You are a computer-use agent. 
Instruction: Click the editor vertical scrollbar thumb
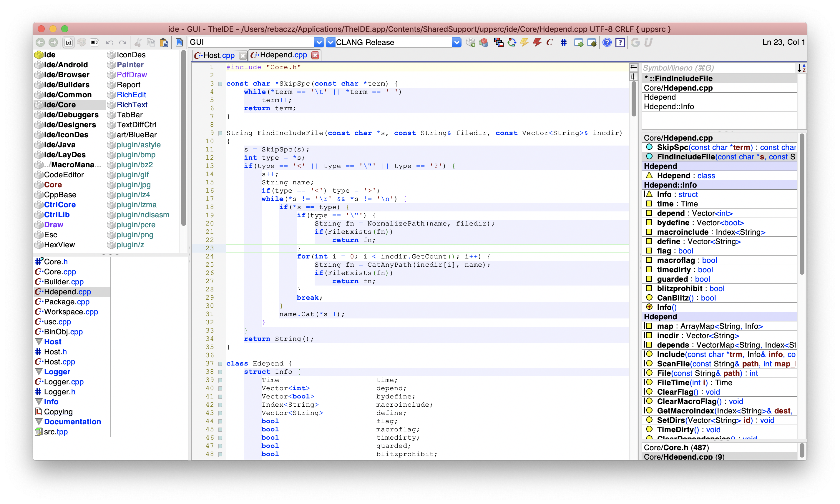(x=634, y=99)
